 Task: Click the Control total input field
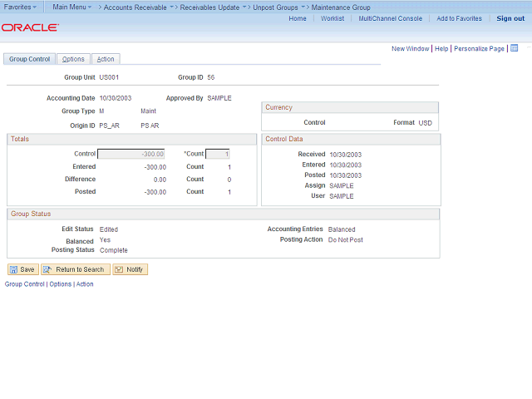(131, 154)
